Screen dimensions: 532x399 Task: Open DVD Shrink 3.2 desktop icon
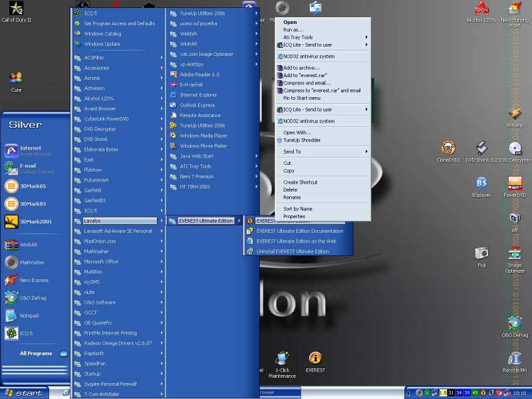(481, 152)
